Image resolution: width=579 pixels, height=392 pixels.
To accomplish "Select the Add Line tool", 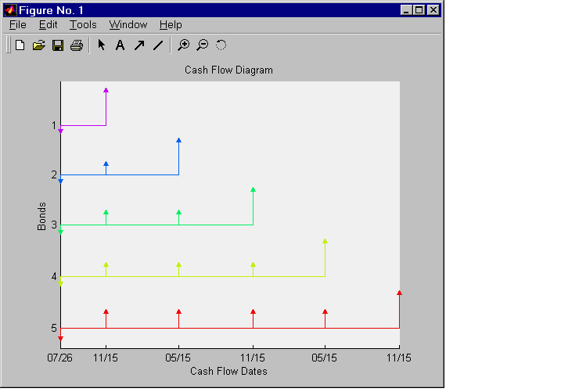I will 158,45.
